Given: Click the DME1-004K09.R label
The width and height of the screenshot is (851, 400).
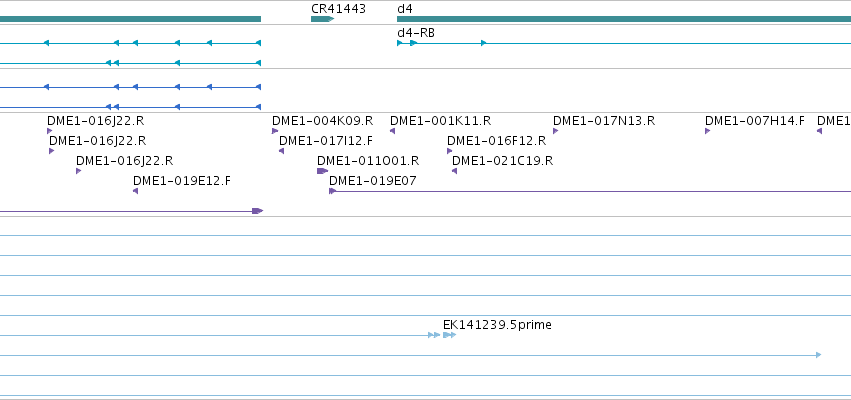Looking at the screenshot, I should point(322,120).
